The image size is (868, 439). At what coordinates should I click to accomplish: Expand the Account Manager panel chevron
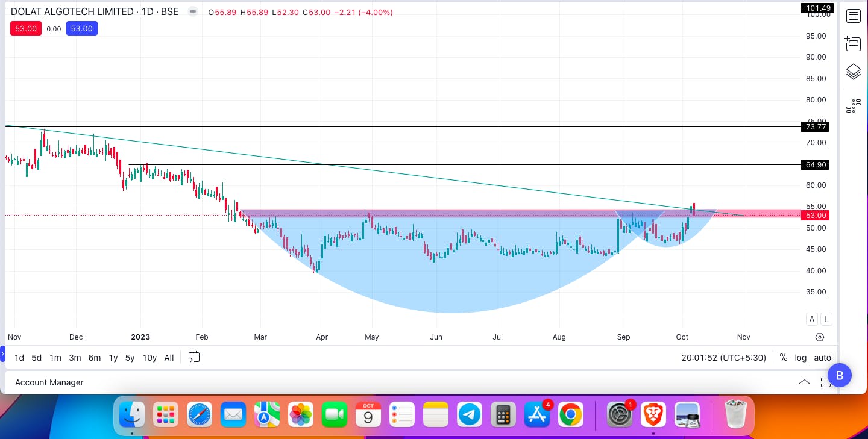click(804, 382)
